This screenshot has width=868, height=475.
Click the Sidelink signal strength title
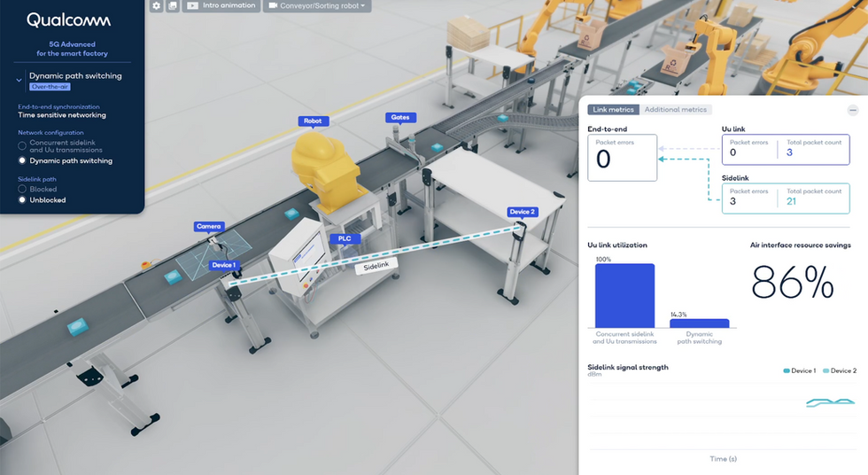(x=628, y=367)
